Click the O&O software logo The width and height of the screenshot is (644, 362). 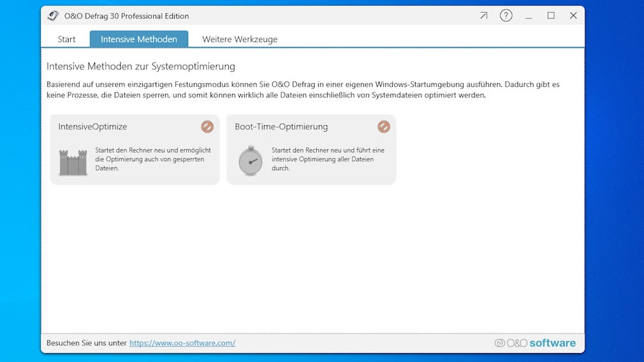tap(535, 343)
